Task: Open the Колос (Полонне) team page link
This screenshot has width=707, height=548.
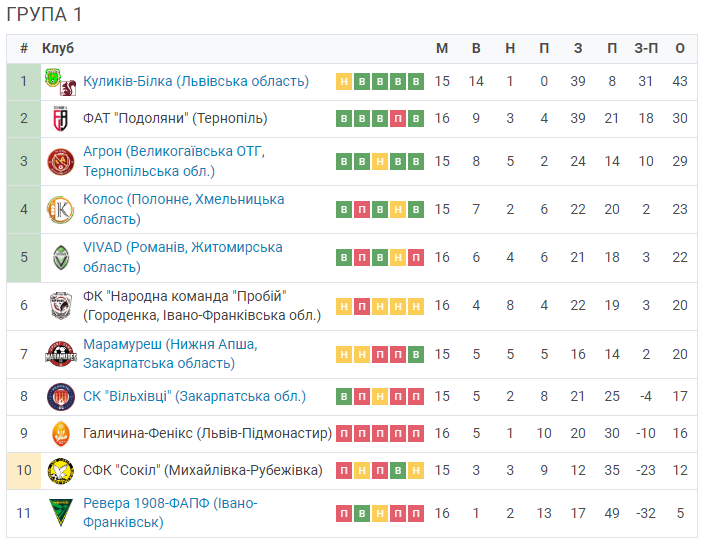Action: (184, 209)
